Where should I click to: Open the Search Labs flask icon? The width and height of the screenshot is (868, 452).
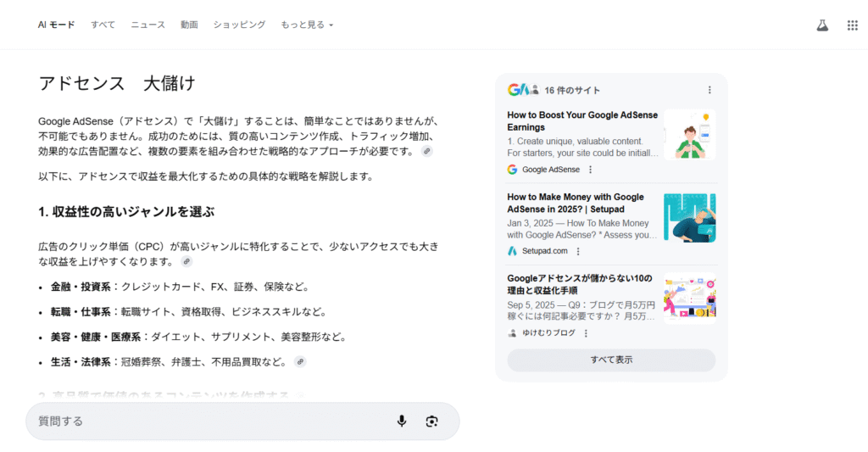pos(821,25)
